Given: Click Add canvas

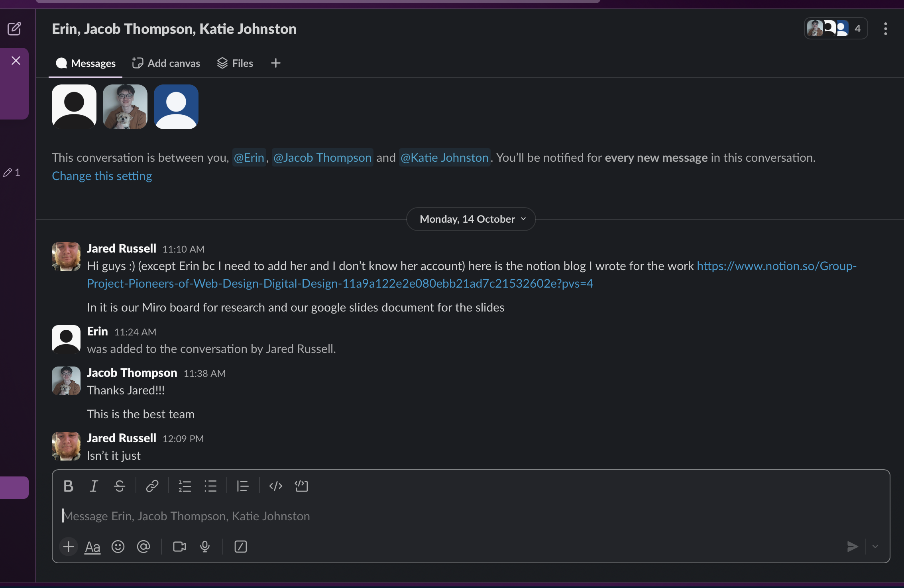Looking at the screenshot, I should (166, 63).
